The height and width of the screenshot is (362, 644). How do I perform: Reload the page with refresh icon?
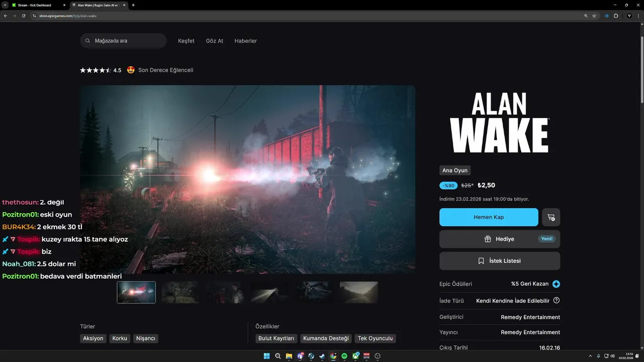24,16
